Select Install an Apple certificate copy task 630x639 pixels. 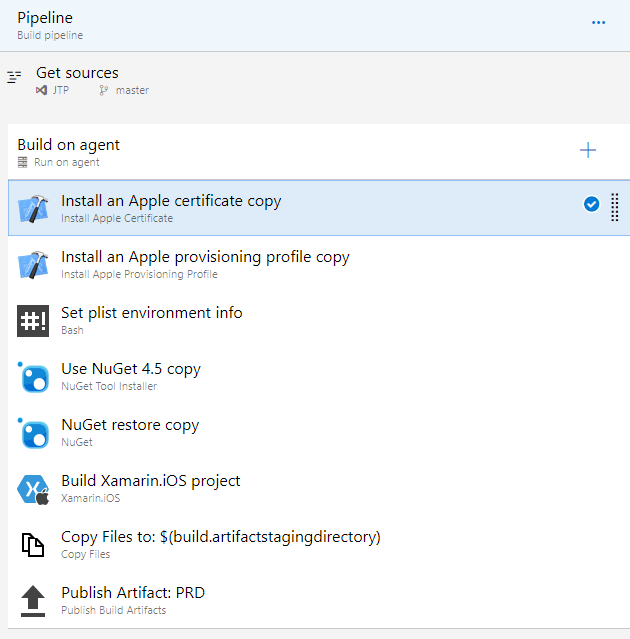319,208
